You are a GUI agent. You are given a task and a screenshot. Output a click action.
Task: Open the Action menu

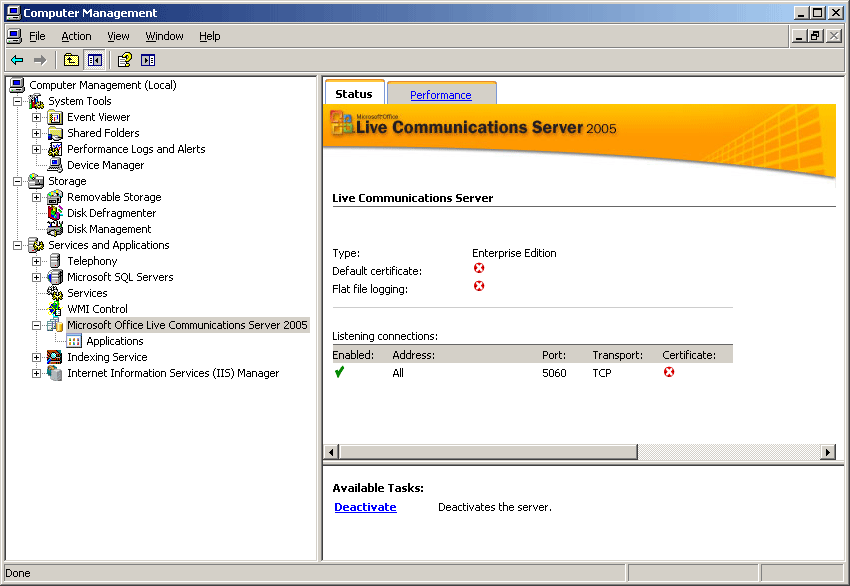click(x=76, y=36)
